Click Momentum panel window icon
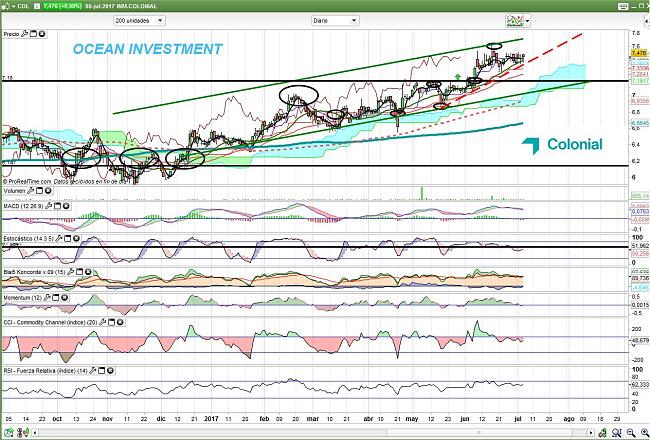Viewport: 650px width, 440px height. coord(56,298)
